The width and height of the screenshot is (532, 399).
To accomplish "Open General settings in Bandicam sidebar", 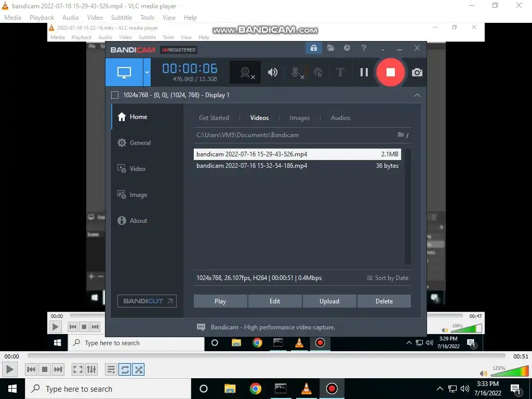I will point(147,143).
